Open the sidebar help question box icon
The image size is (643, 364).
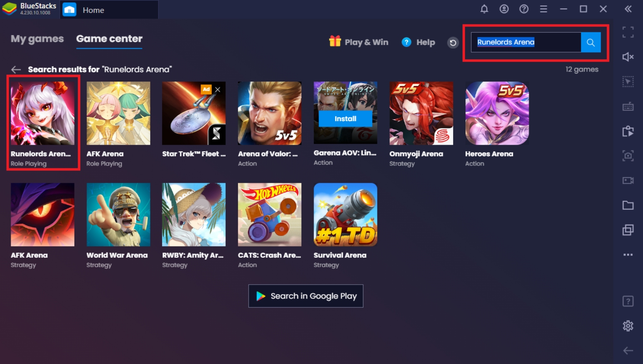click(628, 301)
